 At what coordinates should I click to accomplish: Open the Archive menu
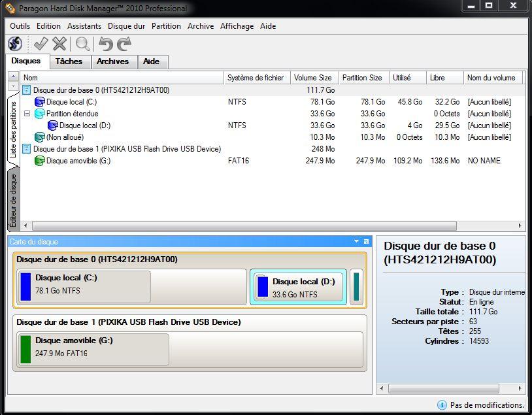pyautogui.click(x=201, y=26)
